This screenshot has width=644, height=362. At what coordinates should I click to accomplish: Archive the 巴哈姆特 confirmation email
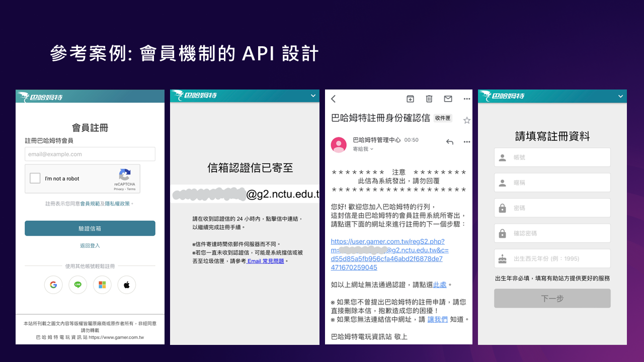click(411, 99)
